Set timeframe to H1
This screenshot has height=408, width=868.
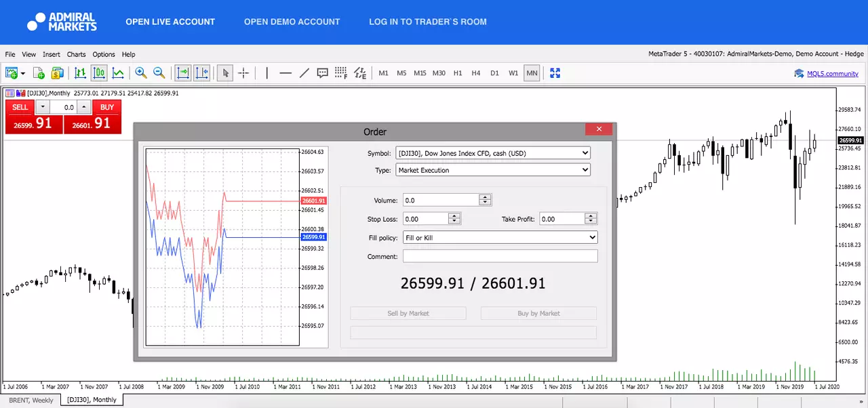(458, 73)
